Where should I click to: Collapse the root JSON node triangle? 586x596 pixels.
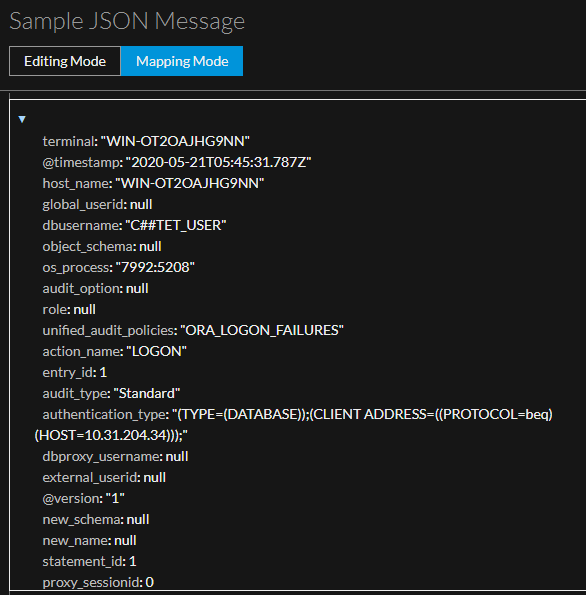pos(22,119)
